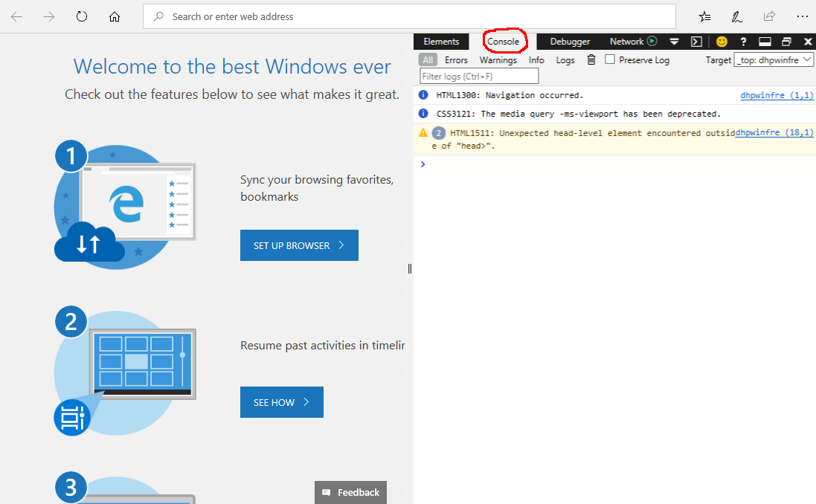816x504 pixels.
Task: Click the Filter logs input field
Action: pyautogui.click(x=479, y=76)
